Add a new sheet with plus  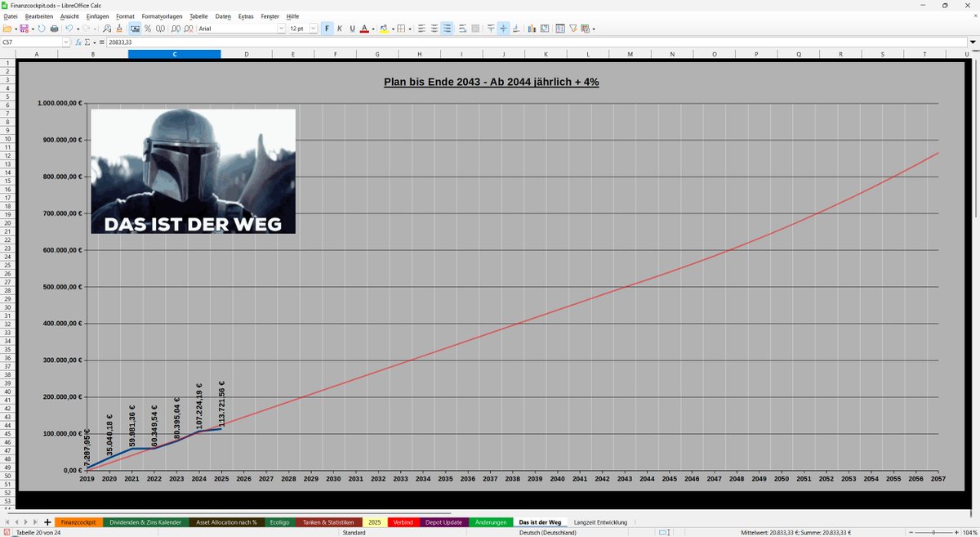tap(47, 521)
